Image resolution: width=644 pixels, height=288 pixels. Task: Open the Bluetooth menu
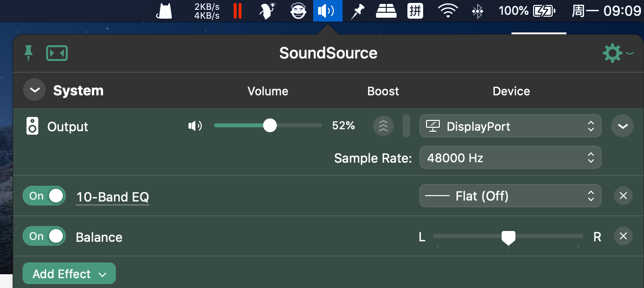(x=477, y=11)
